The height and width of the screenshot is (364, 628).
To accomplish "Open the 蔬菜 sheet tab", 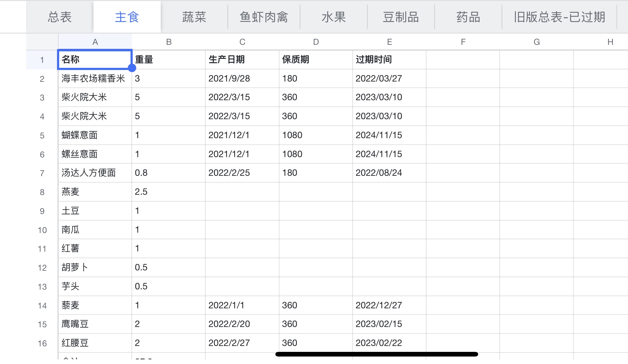I will (x=194, y=17).
